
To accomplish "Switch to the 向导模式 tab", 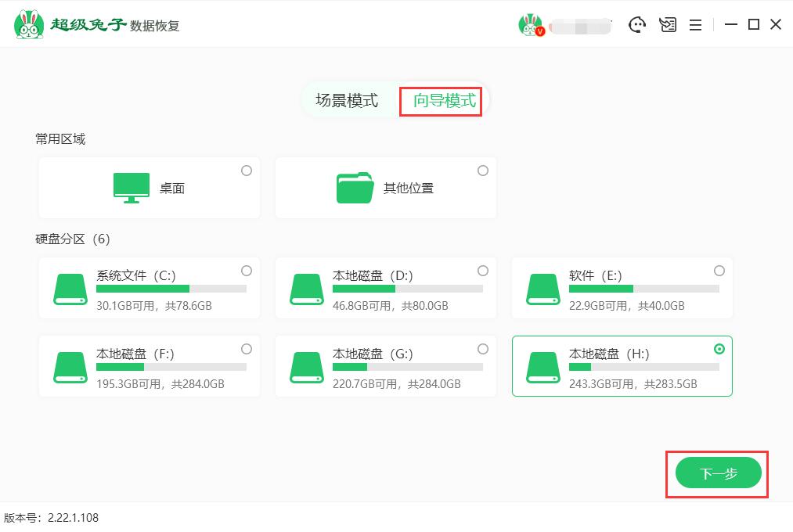I will 441,100.
